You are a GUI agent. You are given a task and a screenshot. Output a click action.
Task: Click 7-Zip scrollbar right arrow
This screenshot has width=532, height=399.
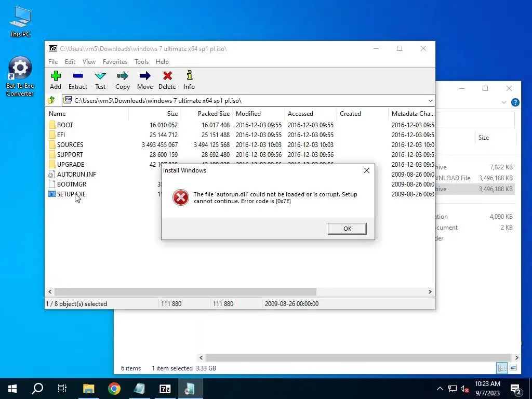430,291
